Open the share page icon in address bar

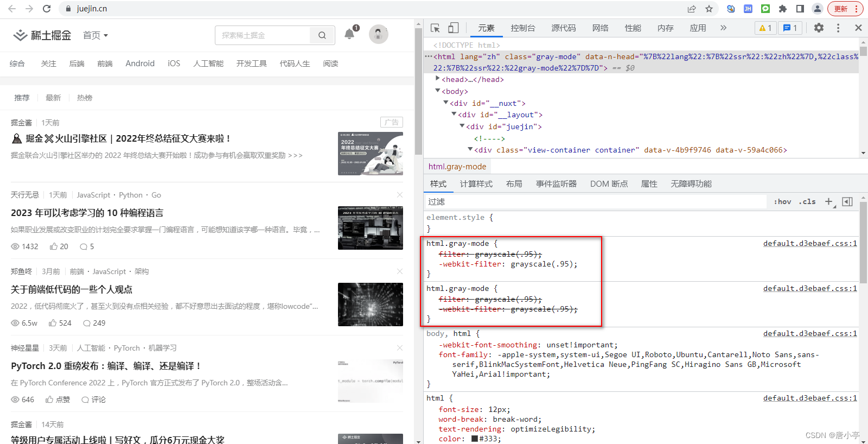[692, 9]
